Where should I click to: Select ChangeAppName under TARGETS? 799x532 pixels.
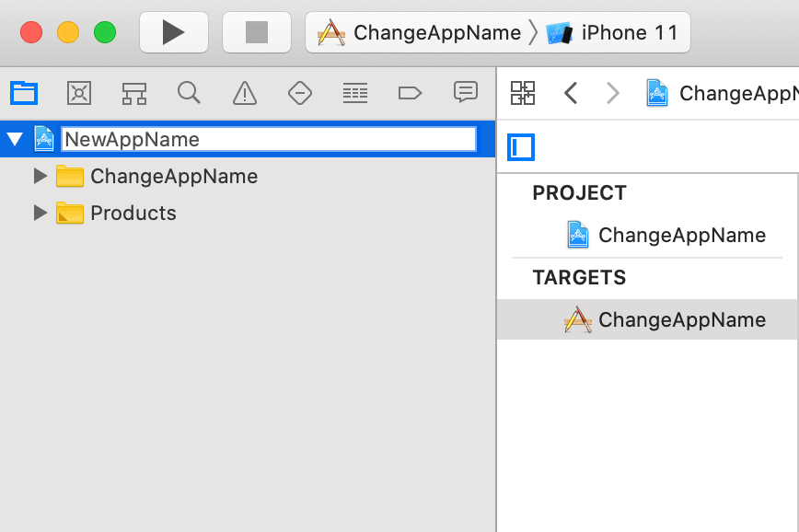point(682,319)
